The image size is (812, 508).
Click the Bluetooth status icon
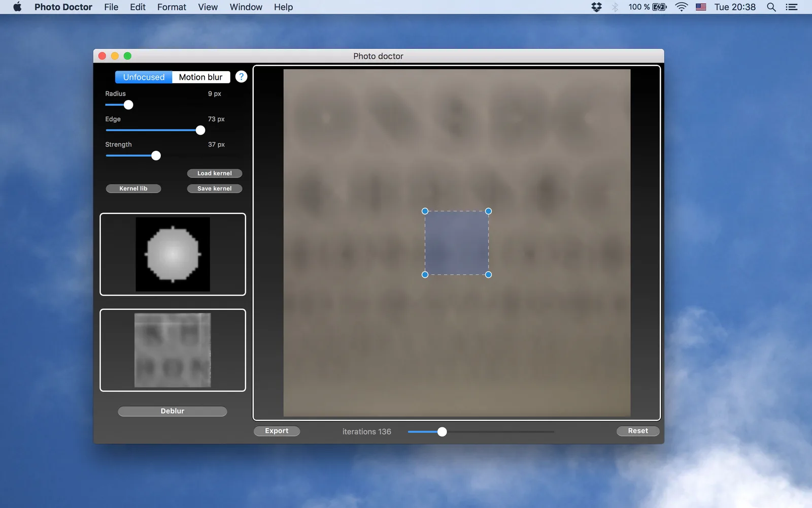click(x=615, y=7)
